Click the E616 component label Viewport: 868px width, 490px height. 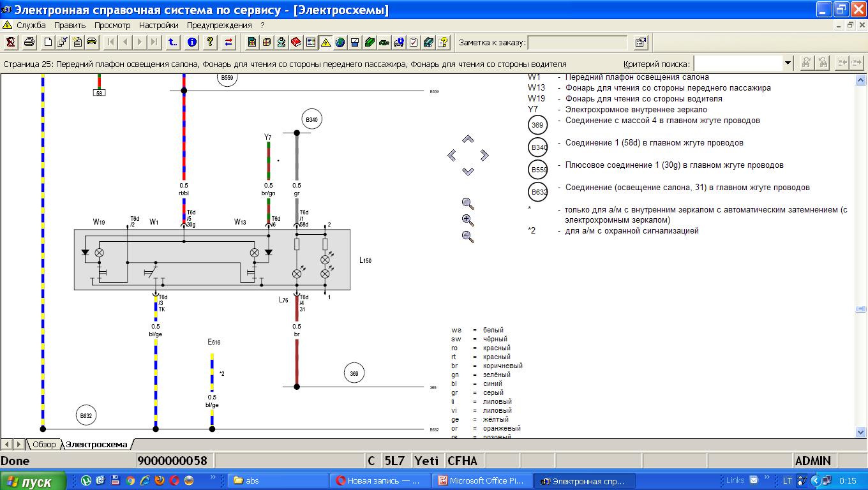pyautogui.click(x=214, y=343)
